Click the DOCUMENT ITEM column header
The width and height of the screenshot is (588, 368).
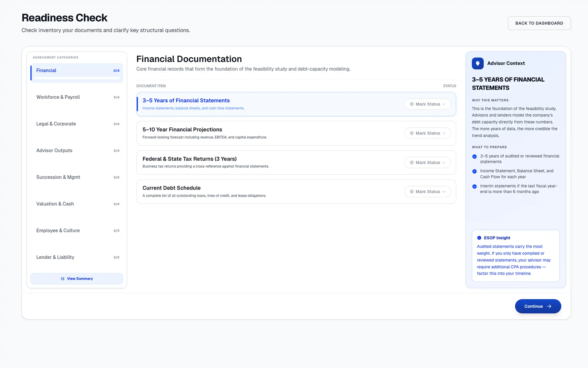(151, 86)
